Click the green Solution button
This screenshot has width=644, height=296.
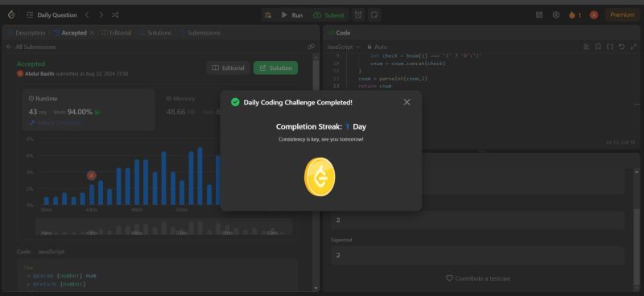click(275, 68)
